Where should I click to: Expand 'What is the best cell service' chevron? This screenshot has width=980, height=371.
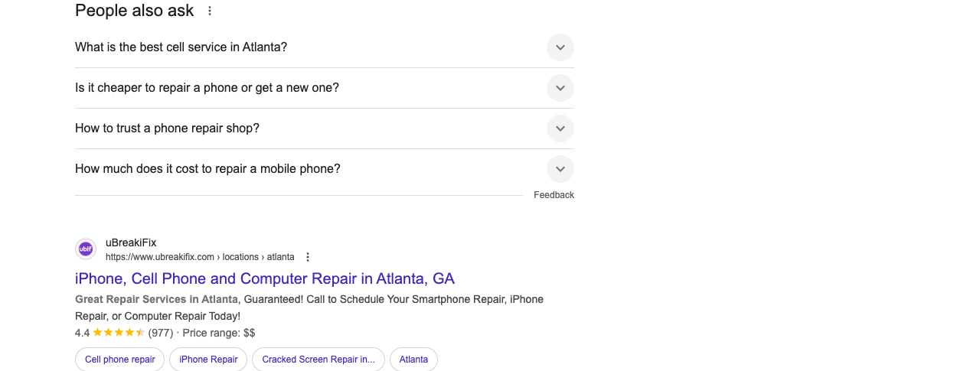point(560,47)
